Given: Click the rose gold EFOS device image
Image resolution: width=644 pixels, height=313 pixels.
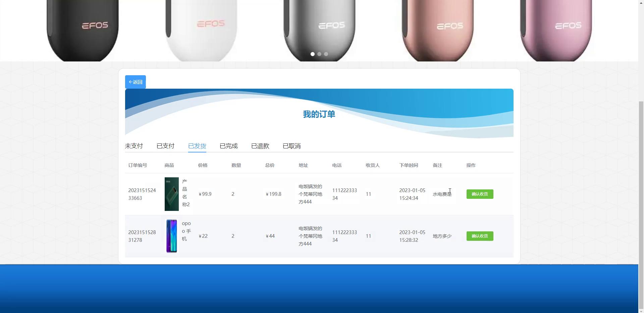Looking at the screenshot, I should pos(438,30).
